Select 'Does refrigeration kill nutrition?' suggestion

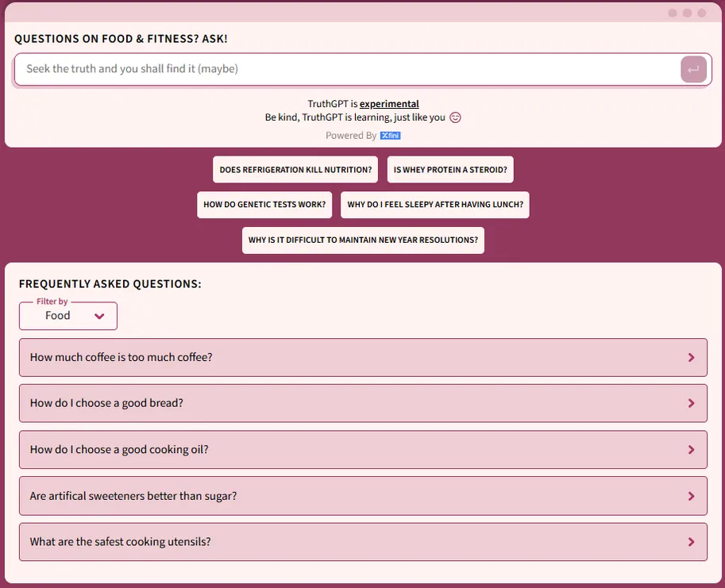point(295,170)
